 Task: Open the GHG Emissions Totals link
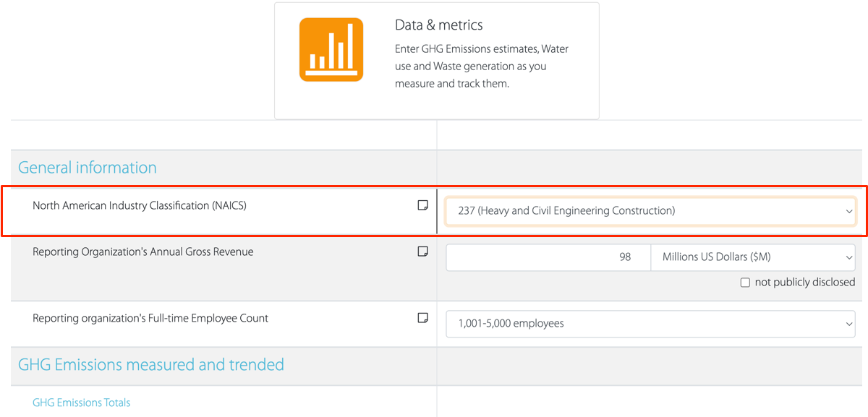coord(82,403)
